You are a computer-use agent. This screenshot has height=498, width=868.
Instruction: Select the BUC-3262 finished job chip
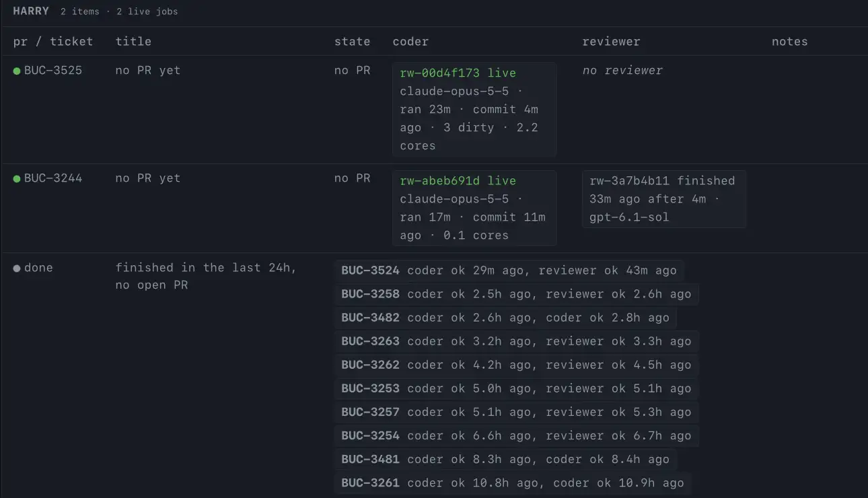coord(516,365)
